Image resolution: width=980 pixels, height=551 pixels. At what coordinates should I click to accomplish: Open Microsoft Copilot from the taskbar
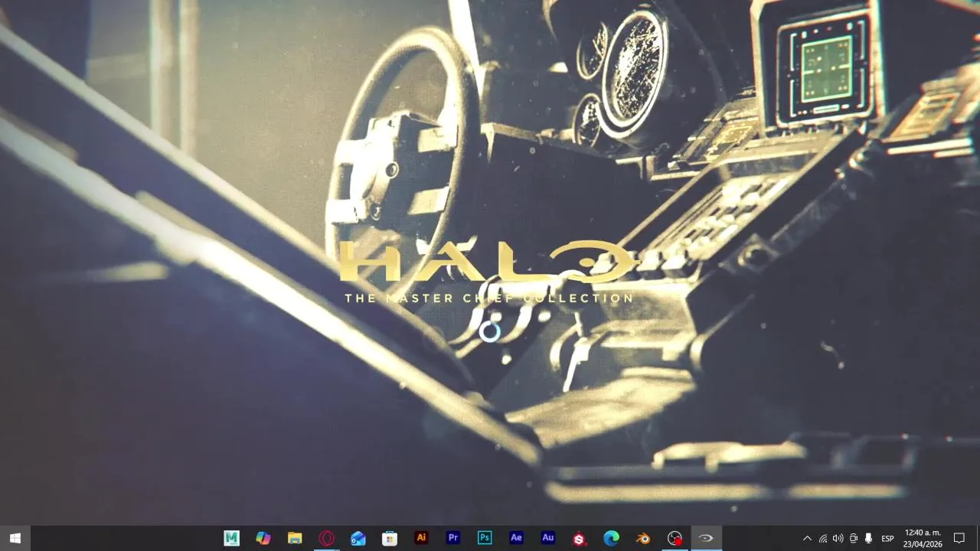click(263, 538)
